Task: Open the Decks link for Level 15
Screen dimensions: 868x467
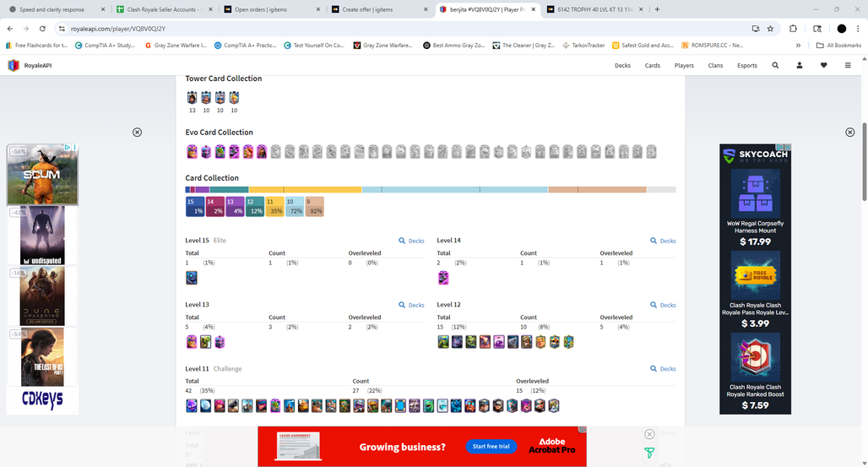Action: pos(411,241)
